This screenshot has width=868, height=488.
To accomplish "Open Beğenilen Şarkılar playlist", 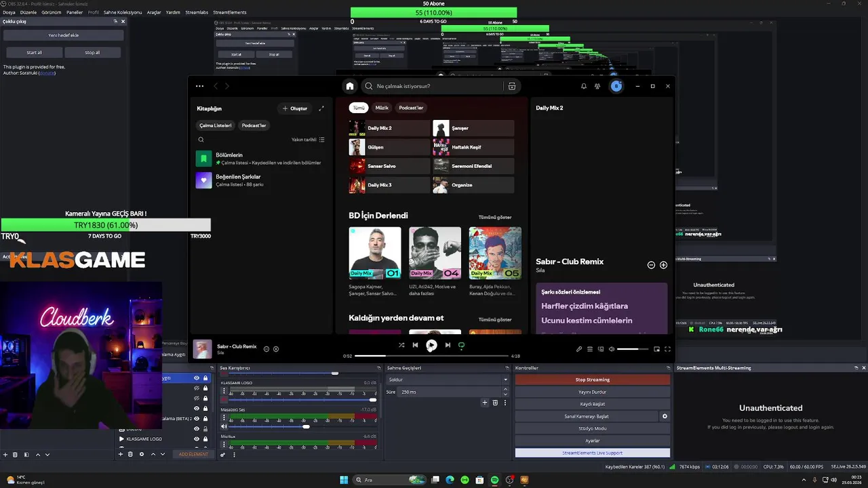I will [x=261, y=180].
